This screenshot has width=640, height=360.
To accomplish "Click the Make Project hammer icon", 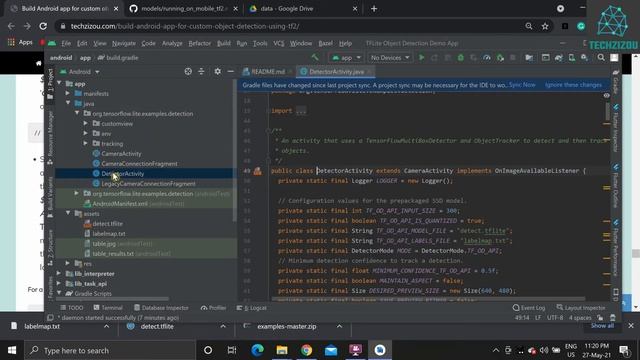I will 315,58.
